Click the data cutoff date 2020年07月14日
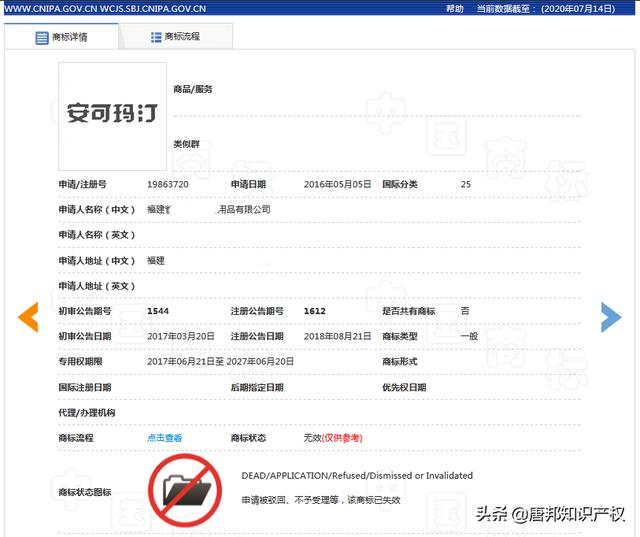Image resolution: width=640 pixels, height=537 pixels. pyautogui.click(x=578, y=9)
